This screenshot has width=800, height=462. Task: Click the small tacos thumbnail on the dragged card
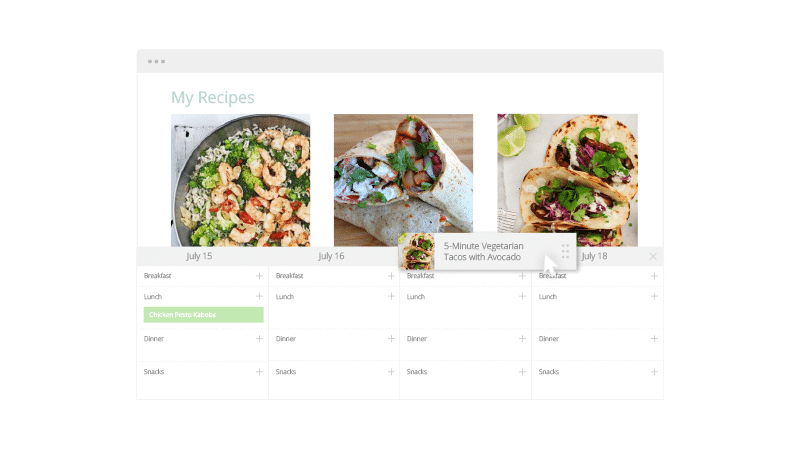click(x=417, y=251)
